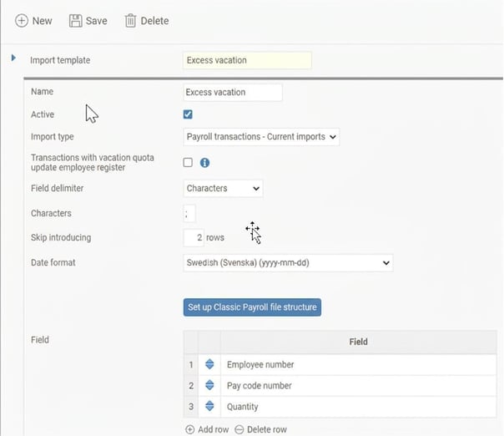Screen dimensions: 504x436
Task: Click the Add row plus icon
Action: pyautogui.click(x=190, y=429)
